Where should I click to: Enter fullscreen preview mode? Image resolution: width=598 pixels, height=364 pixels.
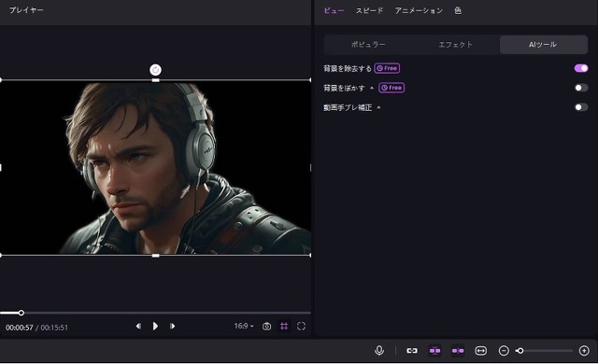coord(301,327)
